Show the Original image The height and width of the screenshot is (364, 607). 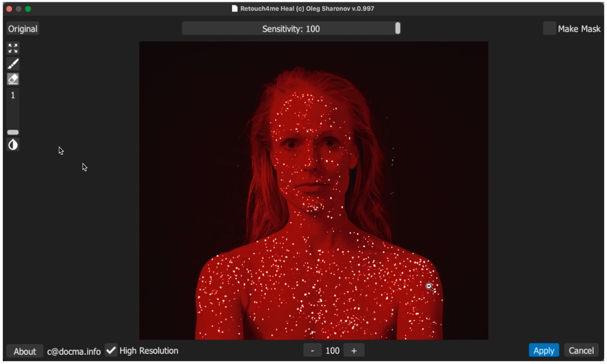[x=23, y=29]
